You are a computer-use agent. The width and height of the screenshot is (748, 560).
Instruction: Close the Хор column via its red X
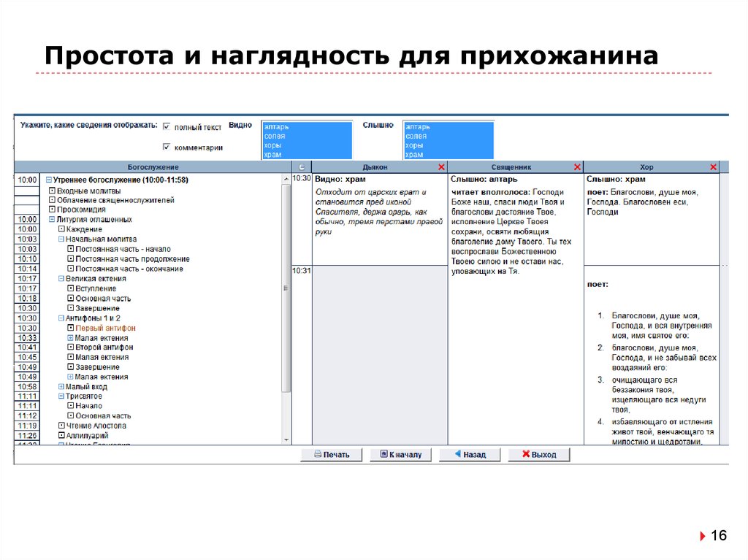(x=713, y=166)
